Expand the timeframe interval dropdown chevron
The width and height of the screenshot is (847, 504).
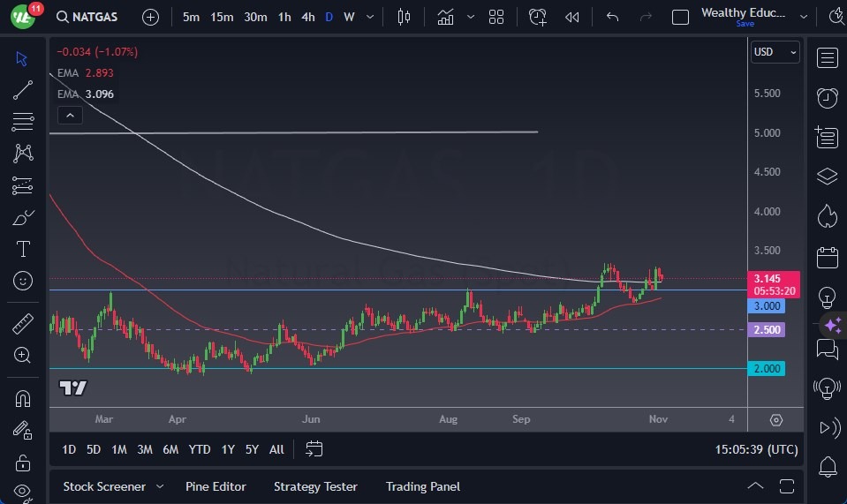point(369,17)
